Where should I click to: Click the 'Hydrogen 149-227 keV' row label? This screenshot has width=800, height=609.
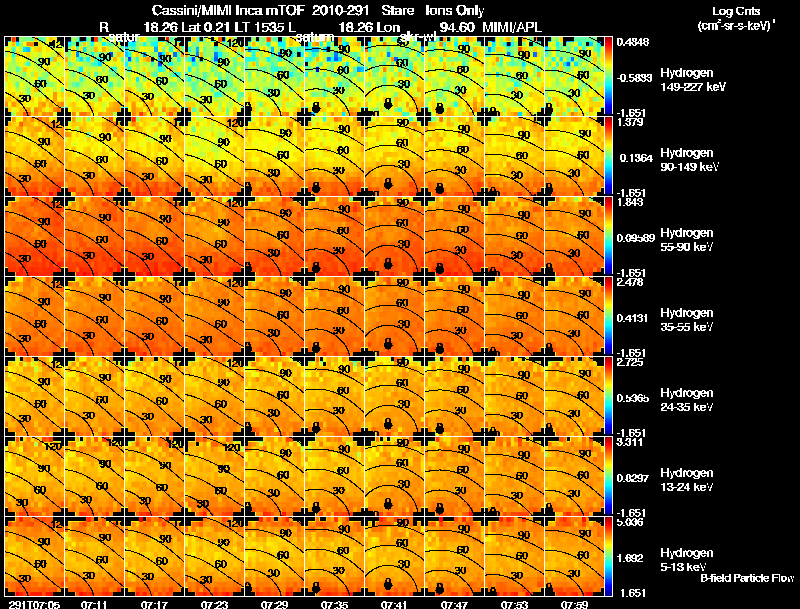(693, 80)
